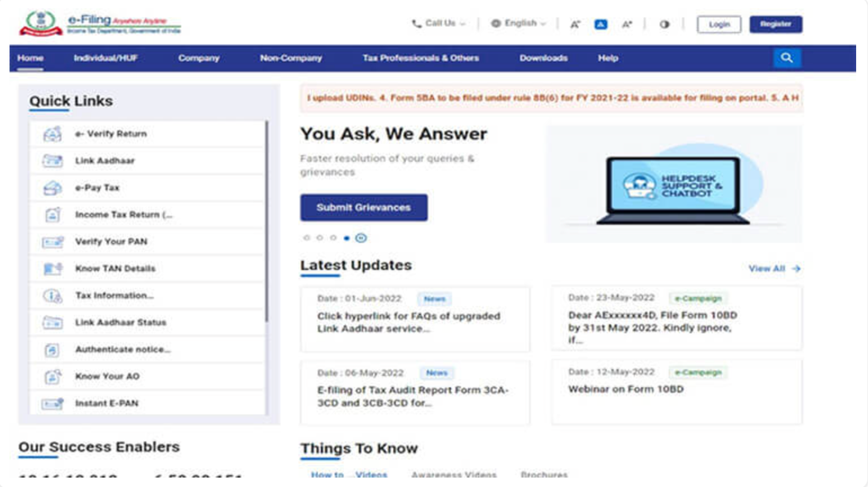Click the e-Verify Return icon

coord(53,134)
